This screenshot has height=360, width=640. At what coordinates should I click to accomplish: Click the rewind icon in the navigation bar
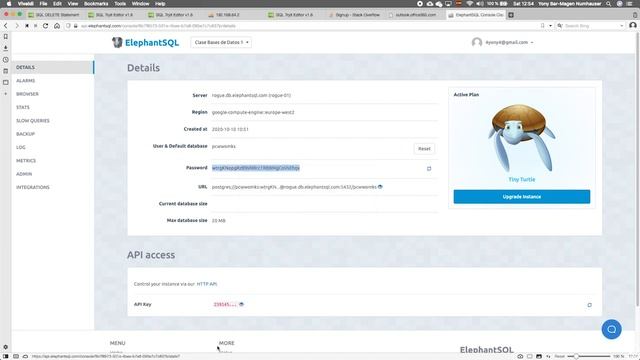[x=27, y=26]
